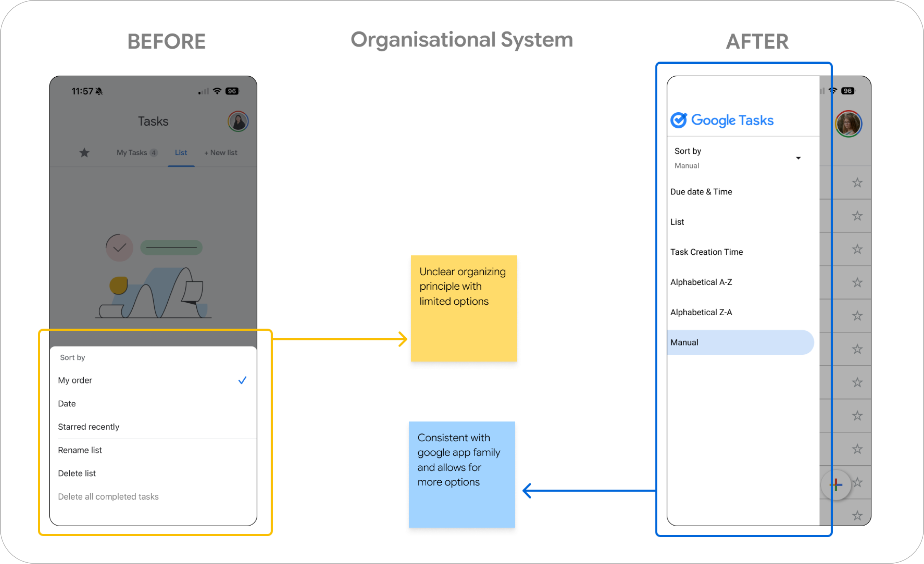Select Starred recently sort option

153,427
